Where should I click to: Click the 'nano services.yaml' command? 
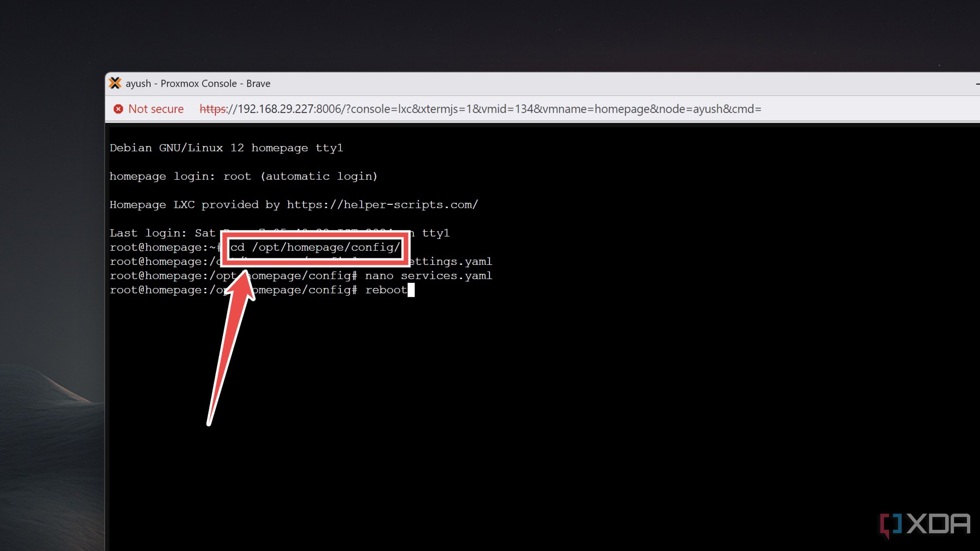428,276
